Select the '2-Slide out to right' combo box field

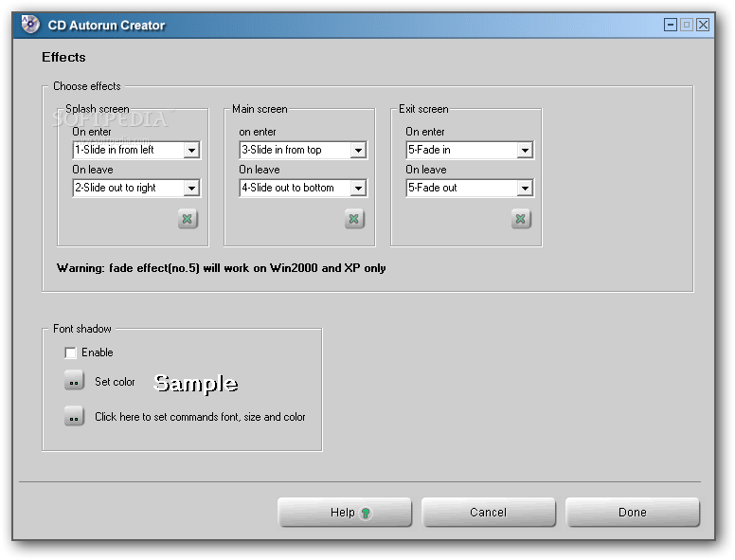136,188
